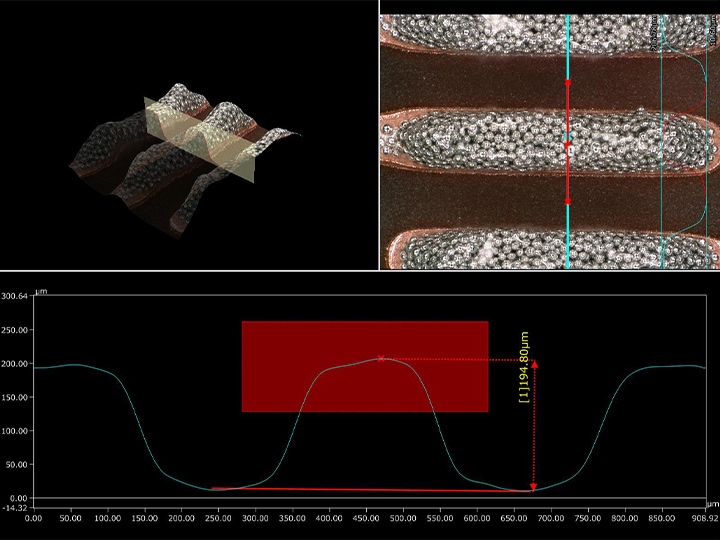Click the 450.00 tick label on the X axis
Screen dimensions: 720x540
[x=477, y=518]
